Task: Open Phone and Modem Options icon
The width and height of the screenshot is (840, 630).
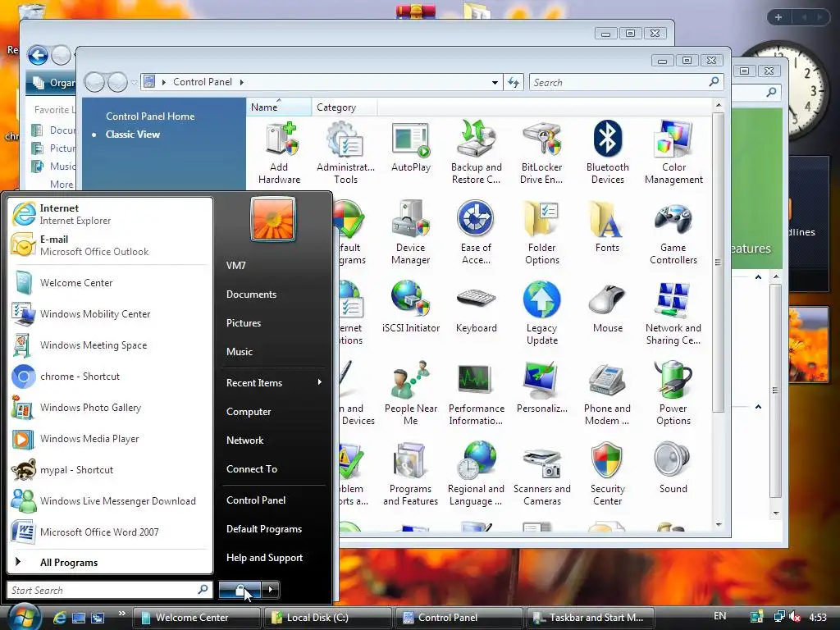Action: tap(608, 394)
